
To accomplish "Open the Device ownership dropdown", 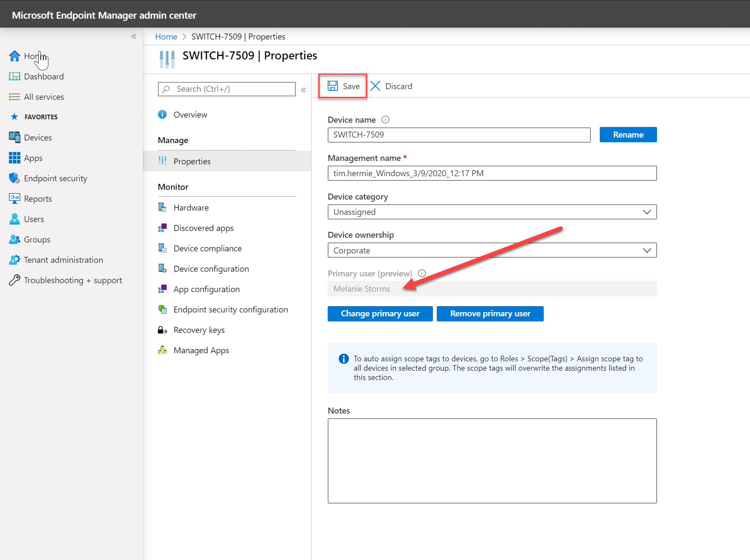I will click(492, 250).
